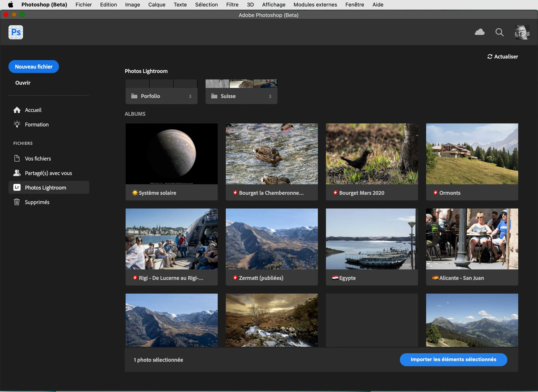
Task: Go to Accueil home in sidebar
Action: click(33, 110)
